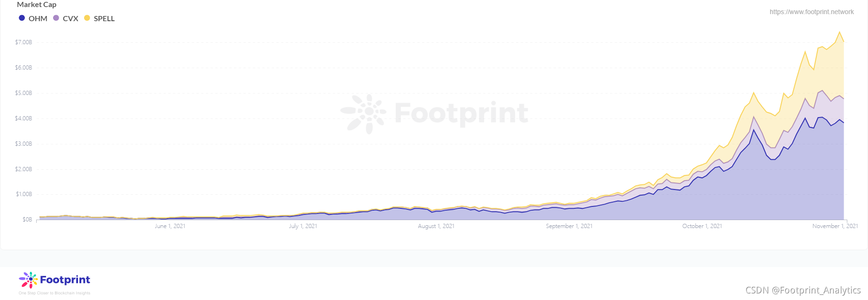Click the $7.00B y-axis label
Image resolution: width=868 pixels, height=300 pixels.
[x=23, y=42]
